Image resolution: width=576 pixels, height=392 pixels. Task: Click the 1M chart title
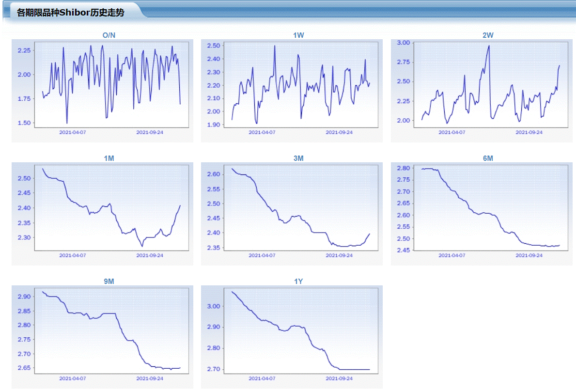tap(109, 158)
